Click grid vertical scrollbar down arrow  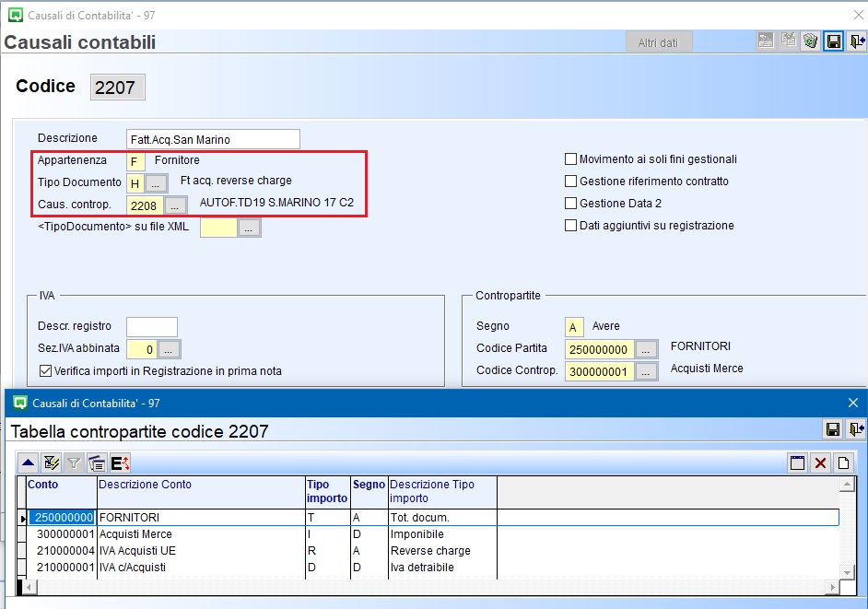pos(847,572)
